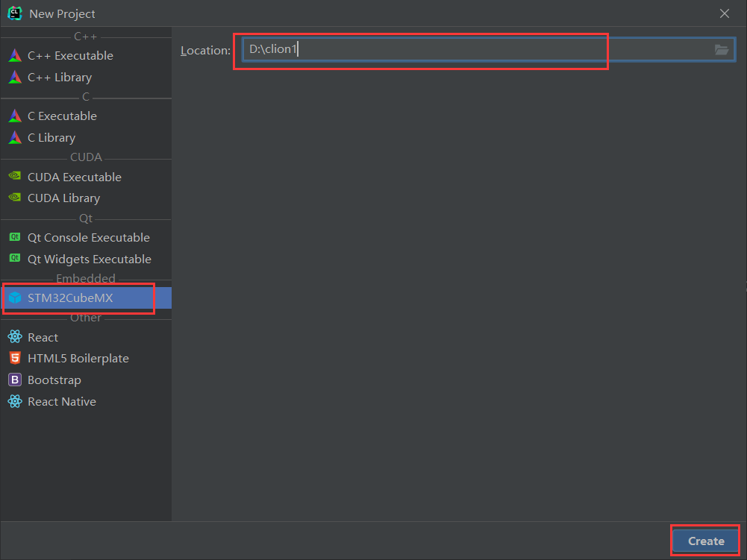Choose C Executable project type
The image size is (747, 560).
(87, 116)
